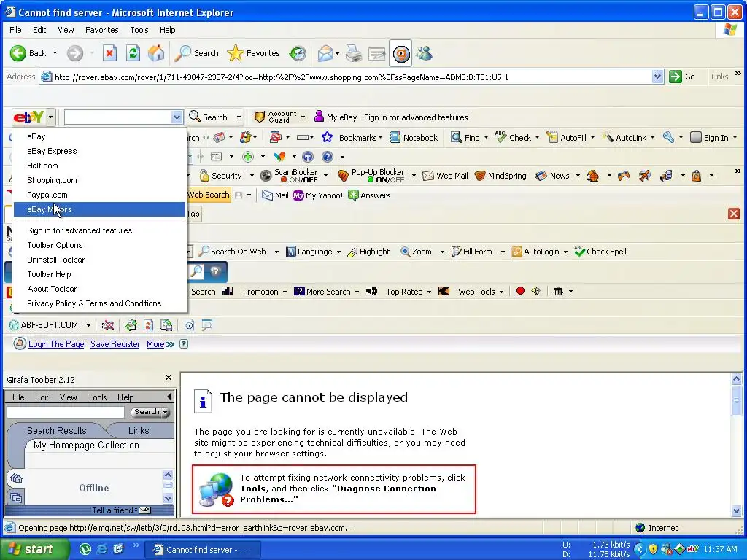Open Girafa View menu

pyautogui.click(x=68, y=397)
